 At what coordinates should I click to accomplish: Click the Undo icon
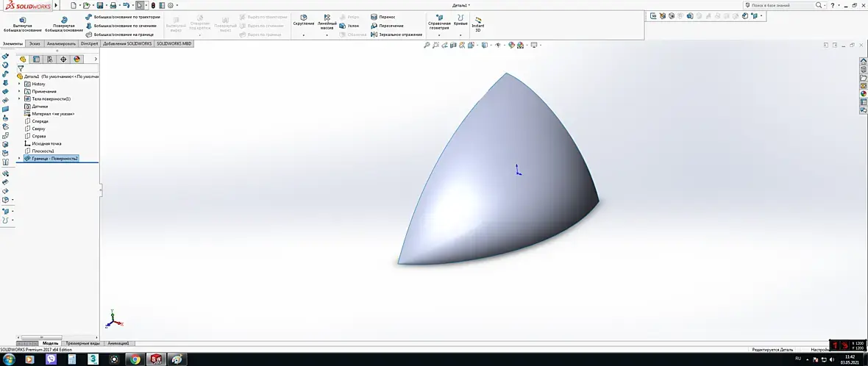[127, 6]
